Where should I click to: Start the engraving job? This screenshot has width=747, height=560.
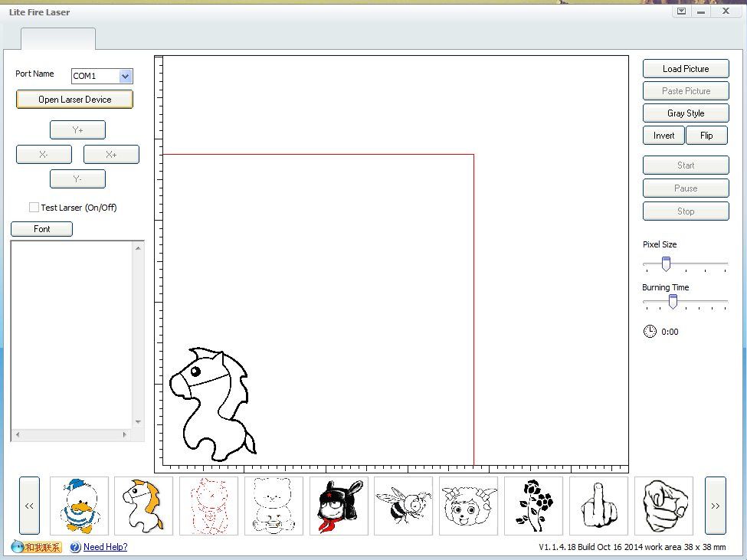point(686,165)
